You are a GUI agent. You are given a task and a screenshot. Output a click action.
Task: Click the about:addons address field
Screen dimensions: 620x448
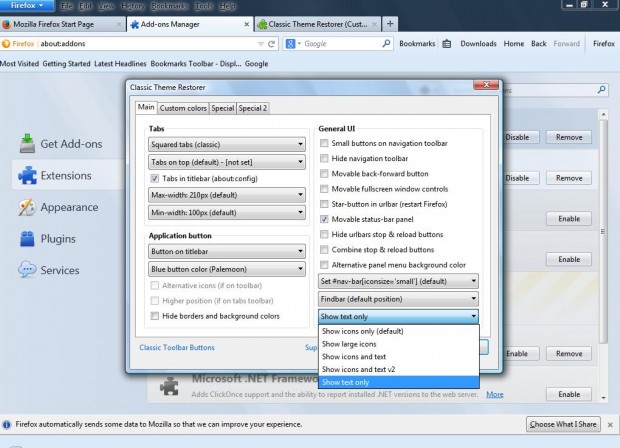[x=146, y=43]
